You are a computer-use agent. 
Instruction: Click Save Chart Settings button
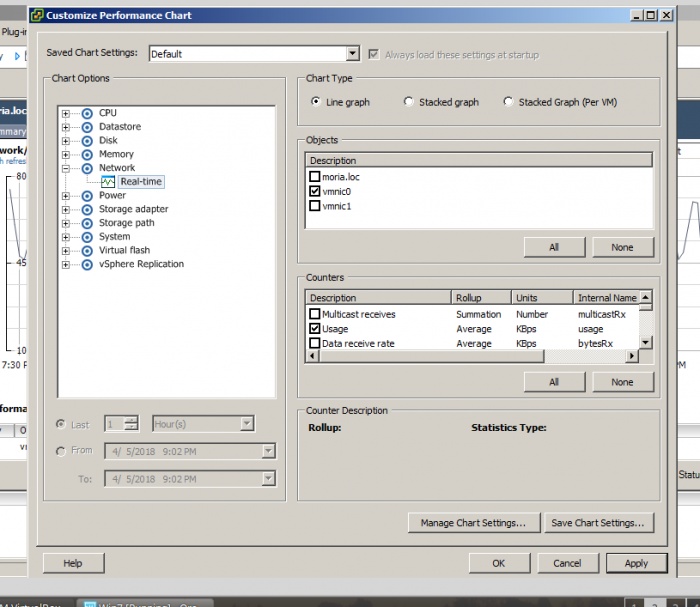[598, 523]
